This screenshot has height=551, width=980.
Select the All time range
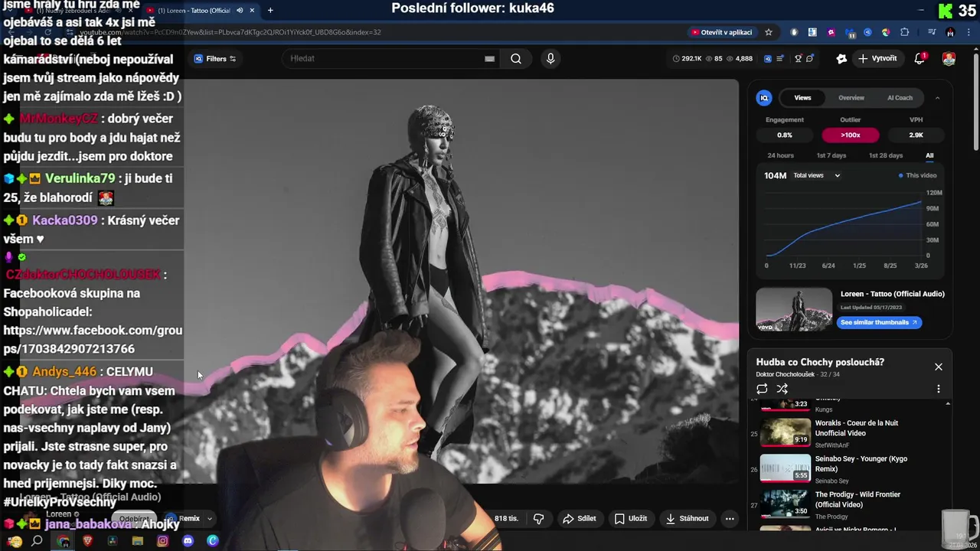point(929,155)
